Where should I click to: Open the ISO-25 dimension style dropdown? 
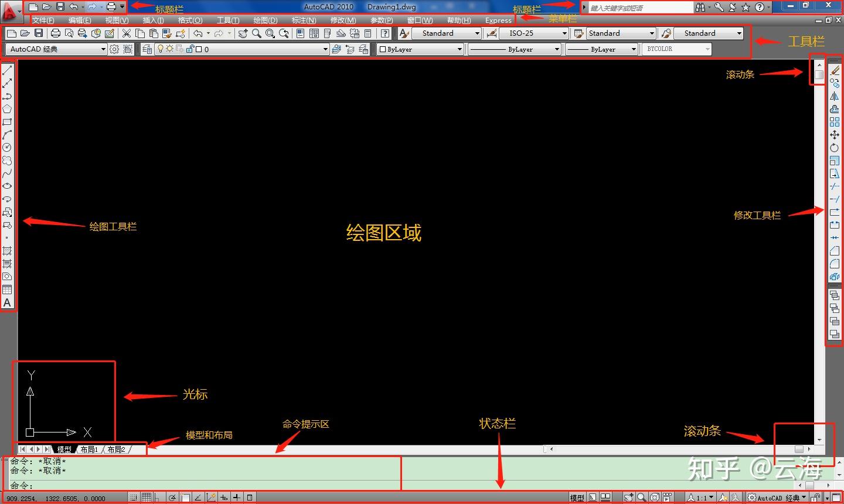click(534, 33)
